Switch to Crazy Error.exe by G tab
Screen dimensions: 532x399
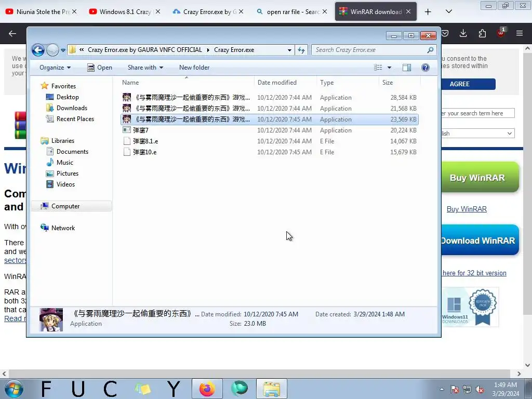pos(208,11)
